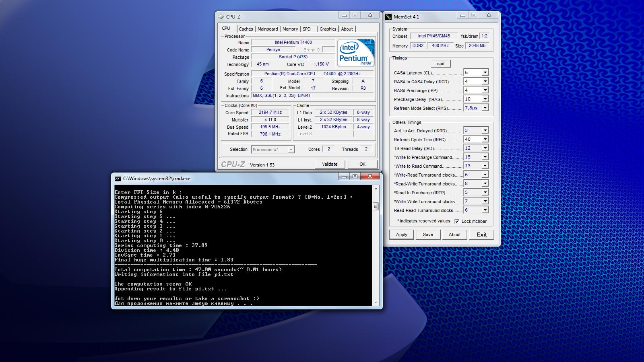This screenshot has width=644, height=362.
Task: Switch to the CPU tab in CPU-Z
Action: (x=226, y=29)
